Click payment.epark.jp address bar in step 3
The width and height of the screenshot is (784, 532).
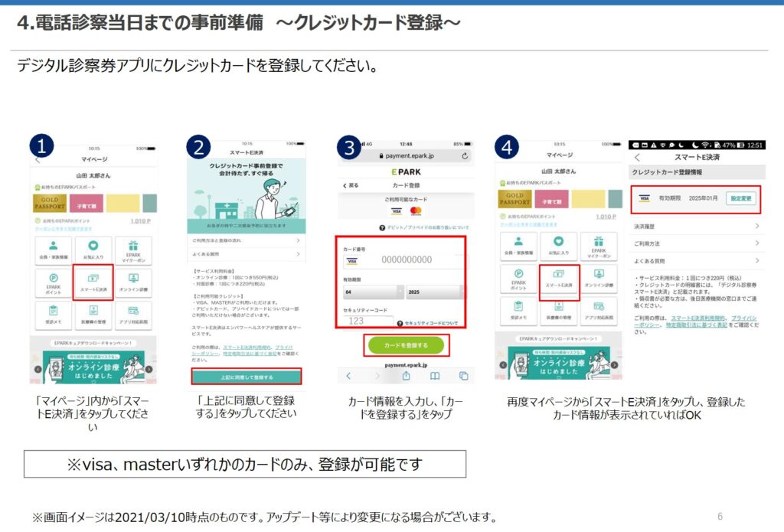point(406,156)
